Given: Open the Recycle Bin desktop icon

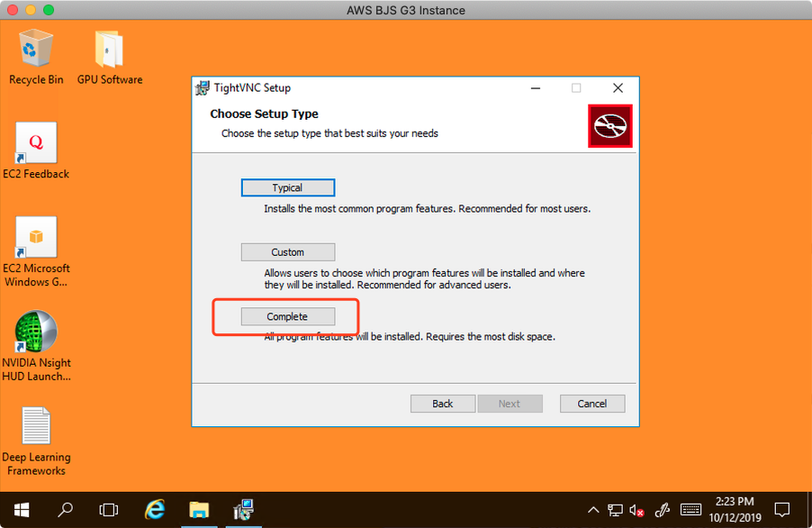Looking at the screenshot, I should click(36, 50).
